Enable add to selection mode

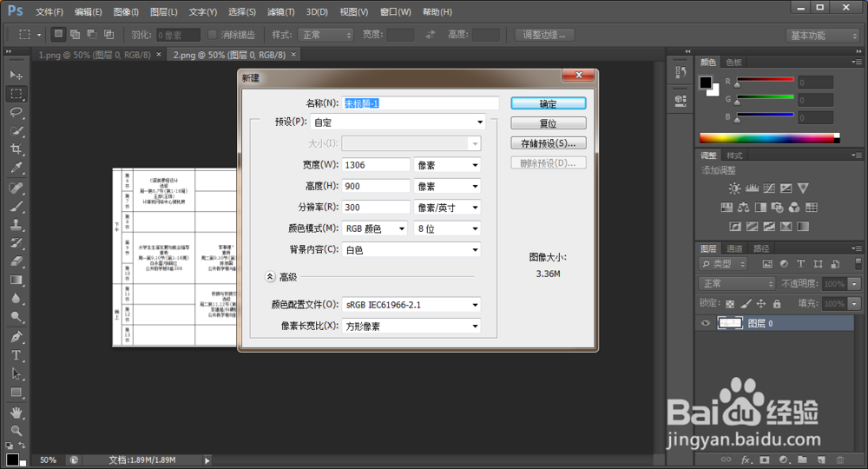click(75, 35)
